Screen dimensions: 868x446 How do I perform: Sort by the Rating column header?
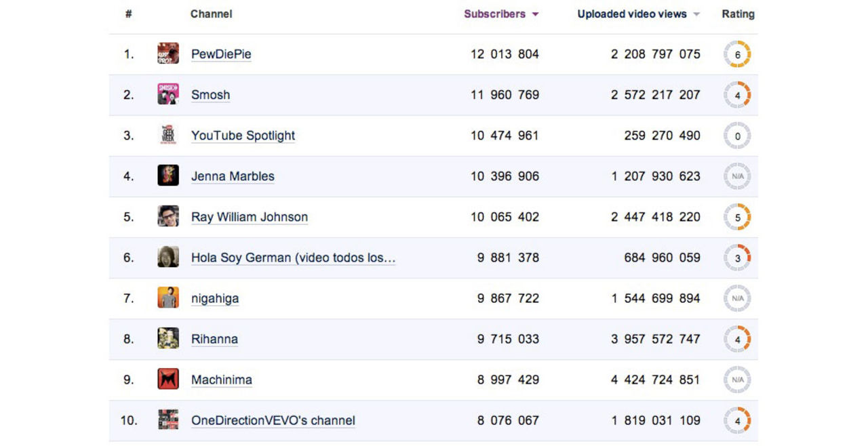[x=738, y=14]
